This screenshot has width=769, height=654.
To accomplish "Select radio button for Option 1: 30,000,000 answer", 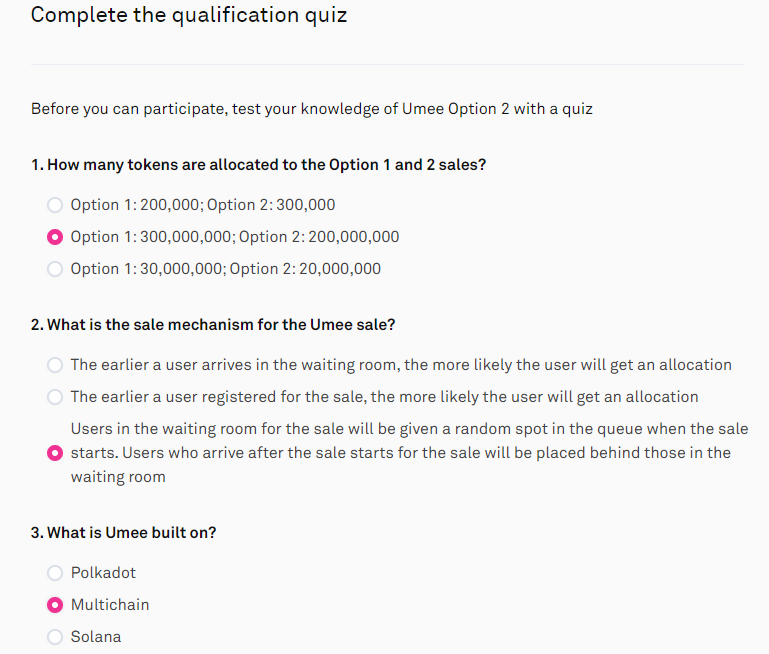I will pos(55,269).
